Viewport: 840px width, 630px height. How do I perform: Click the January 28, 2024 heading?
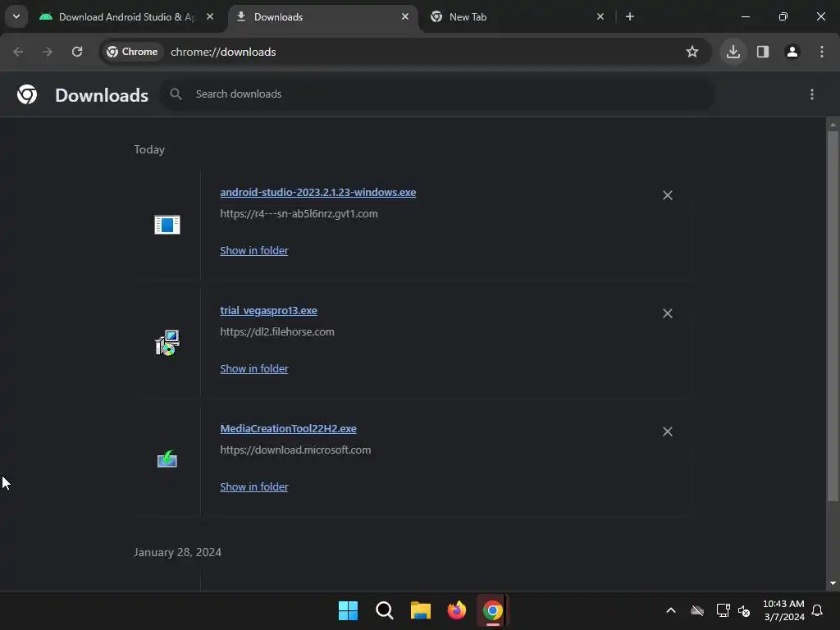click(177, 552)
